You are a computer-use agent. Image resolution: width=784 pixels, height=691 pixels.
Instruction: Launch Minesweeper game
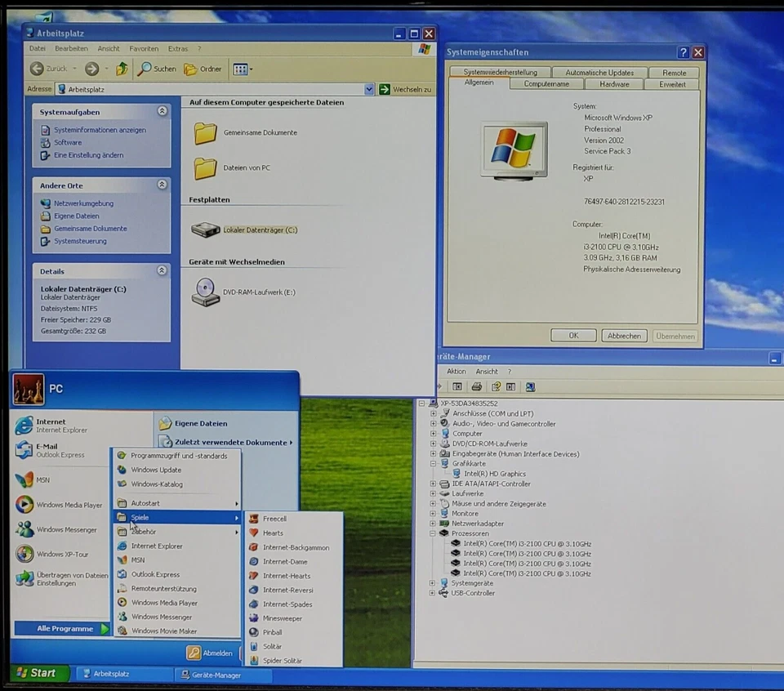282,618
